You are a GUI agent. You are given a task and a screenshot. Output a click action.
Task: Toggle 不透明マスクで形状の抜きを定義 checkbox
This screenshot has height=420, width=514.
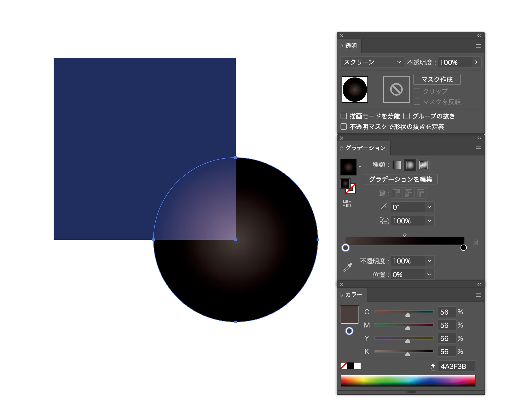[344, 126]
